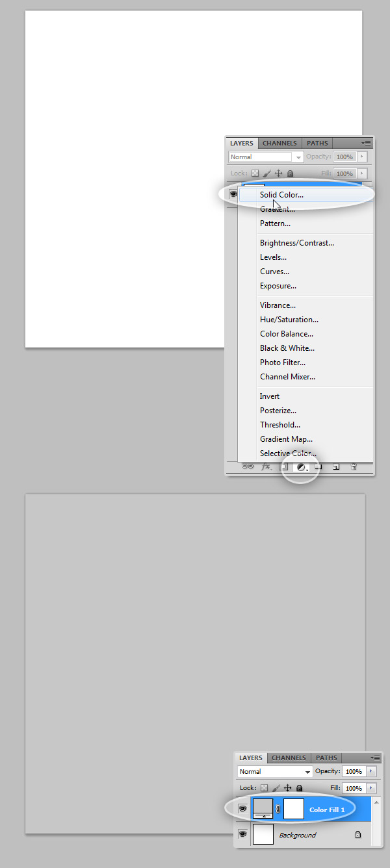Select Hue/Saturation... in the adjustment menu
This screenshot has height=868, width=390.
tap(289, 320)
